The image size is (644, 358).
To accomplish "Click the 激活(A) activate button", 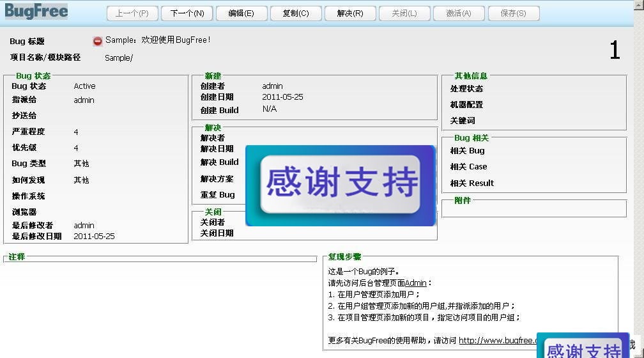I will [x=459, y=13].
